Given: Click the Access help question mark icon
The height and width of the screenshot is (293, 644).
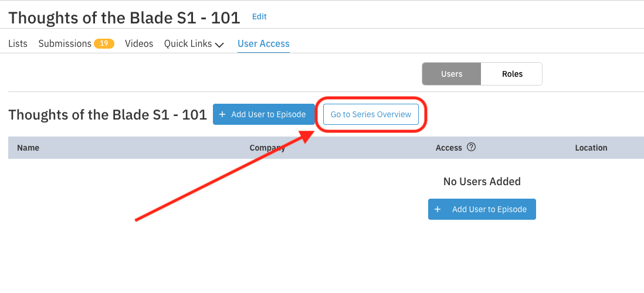Looking at the screenshot, I should 471,148.
